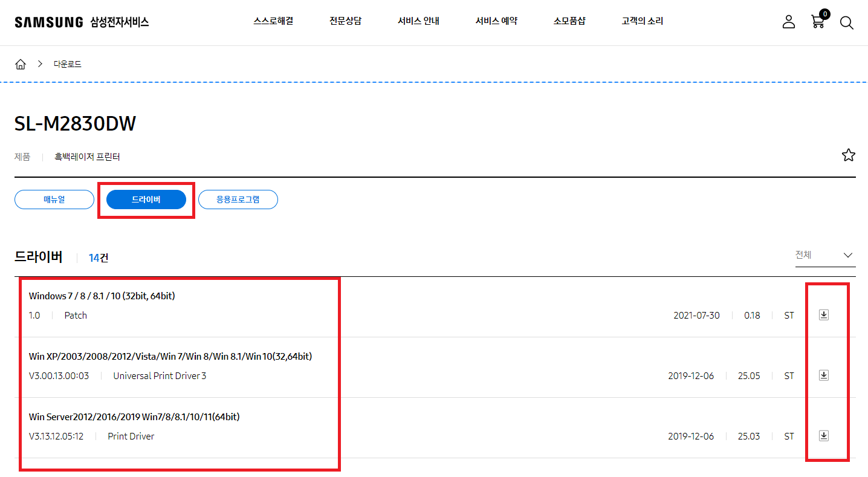Click the 다운로드 breadcrumb link

(x=67, y=64)
